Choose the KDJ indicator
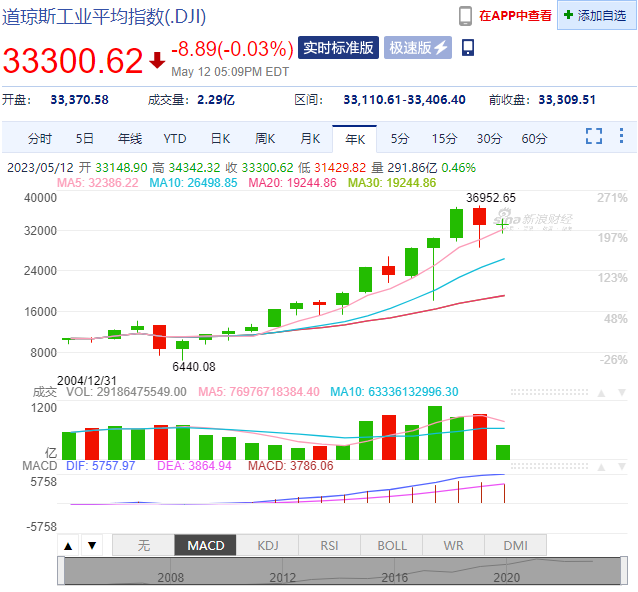638x592 pixels. (x=268, y=546)
